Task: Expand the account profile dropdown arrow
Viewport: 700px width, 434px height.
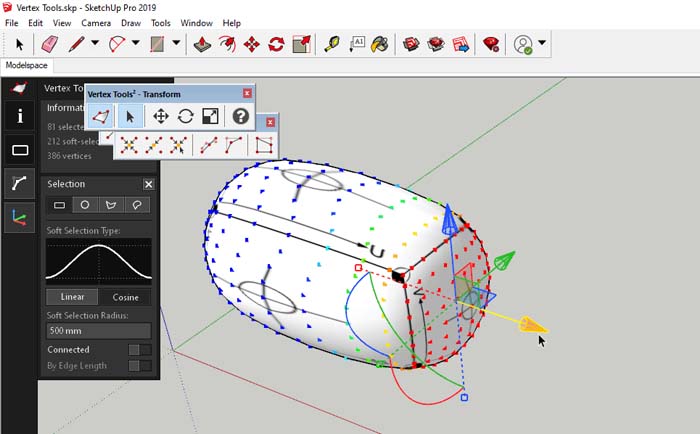Action: click(x=542, y=44)
